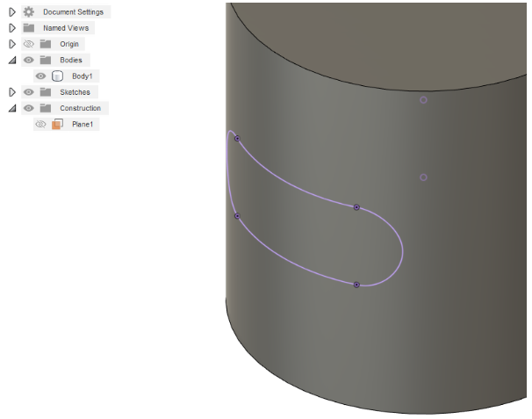Select the Document Settings label
Viewport: 532px width, 419px height.
point(73,12)
